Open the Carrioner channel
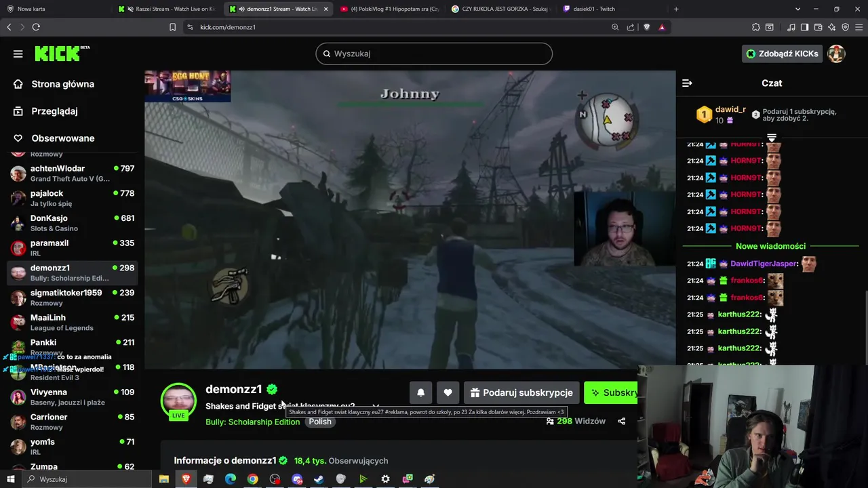The width and height of the screenshot is (868, 488). (72, 422)
